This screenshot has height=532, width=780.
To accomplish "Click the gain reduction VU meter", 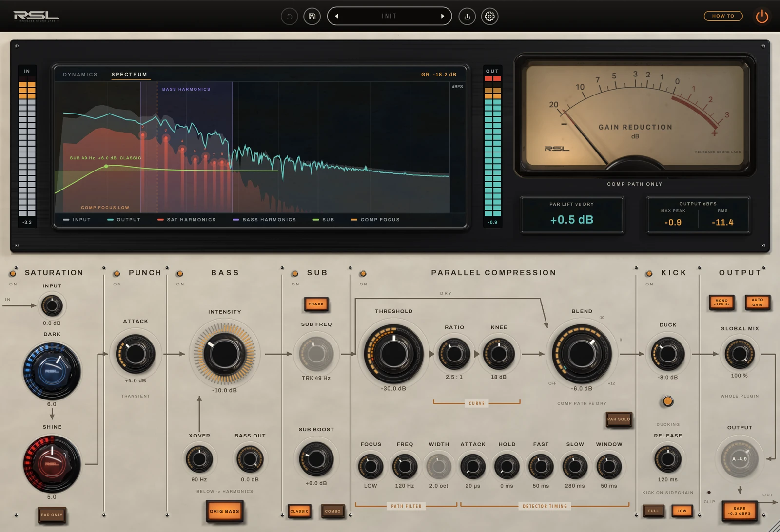I will 635,115.
